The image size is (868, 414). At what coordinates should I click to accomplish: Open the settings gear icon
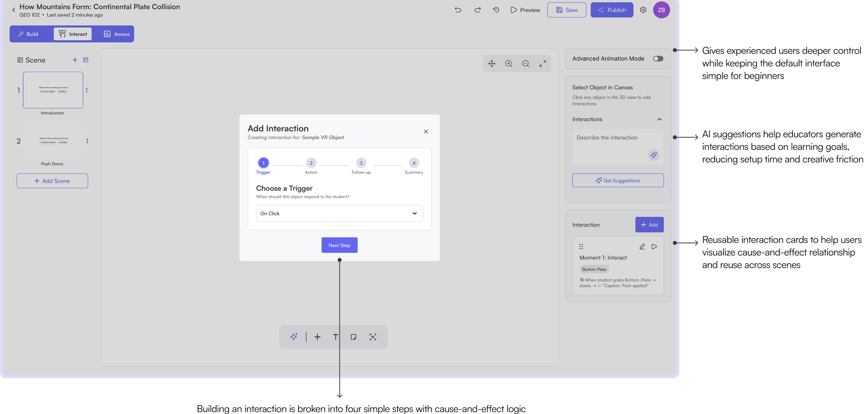643,10
